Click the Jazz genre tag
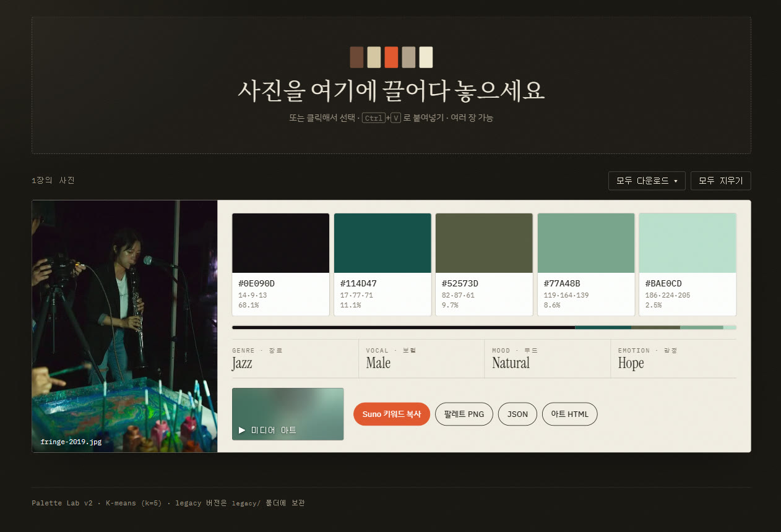The height and width of the screenshot is (532, 781). point(243,363)
